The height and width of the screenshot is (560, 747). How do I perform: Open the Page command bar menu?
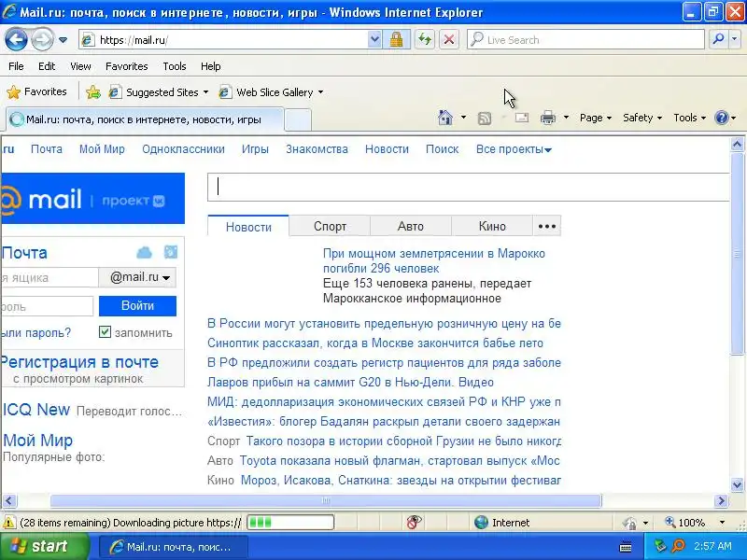(596, 118)
